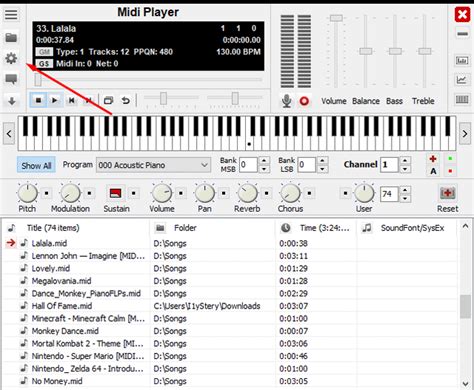Open the comment bubble sidebar icon
Image resolution: width=474 pixels, height=390 pixels.
11,79
